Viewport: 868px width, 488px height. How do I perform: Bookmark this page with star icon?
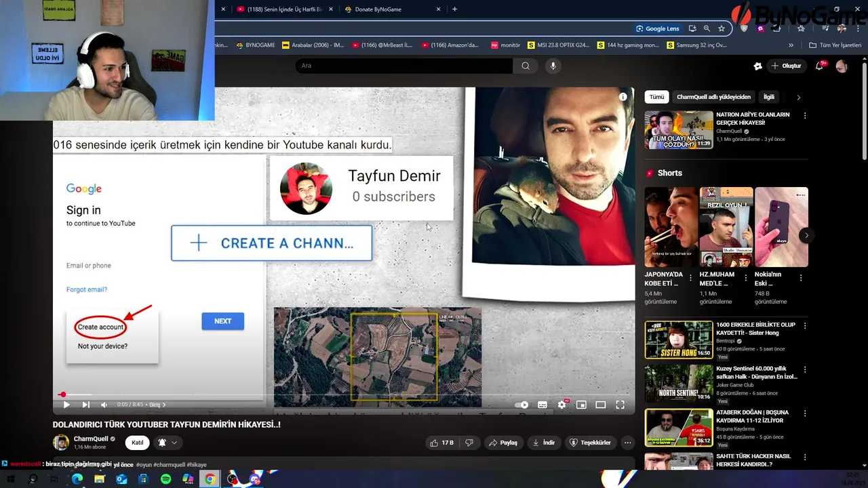click(722, 28)
